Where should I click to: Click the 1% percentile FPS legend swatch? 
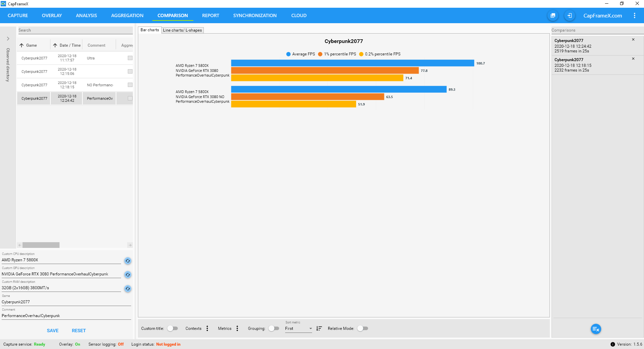(320, 54)
